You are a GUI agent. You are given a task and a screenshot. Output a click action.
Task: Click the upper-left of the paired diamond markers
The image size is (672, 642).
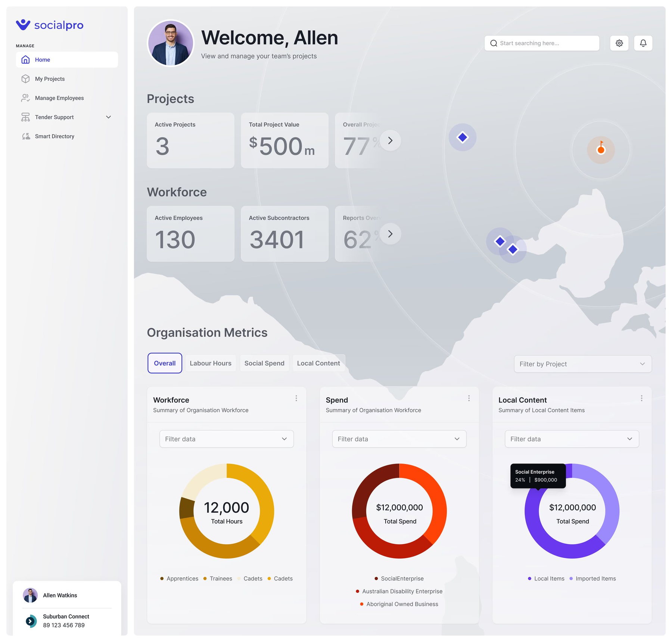tap(500, 241)
